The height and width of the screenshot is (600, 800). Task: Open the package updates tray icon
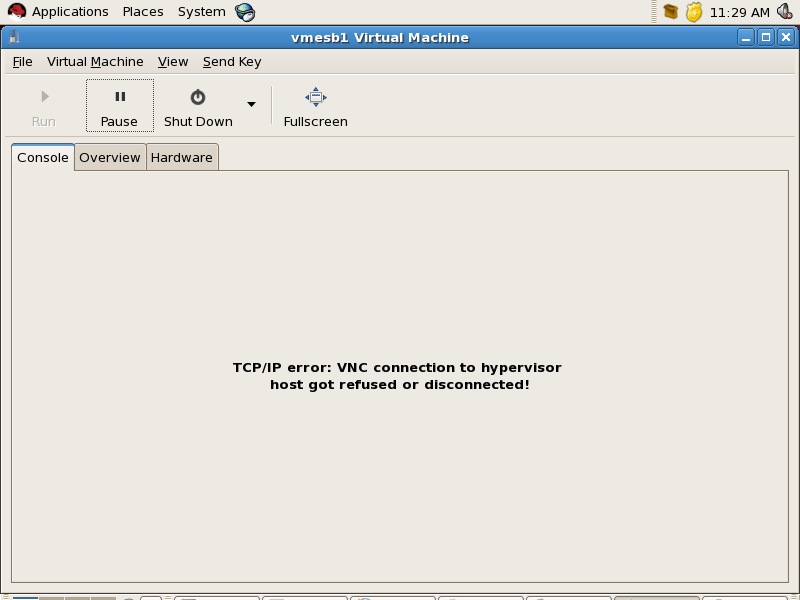[671, 12]
